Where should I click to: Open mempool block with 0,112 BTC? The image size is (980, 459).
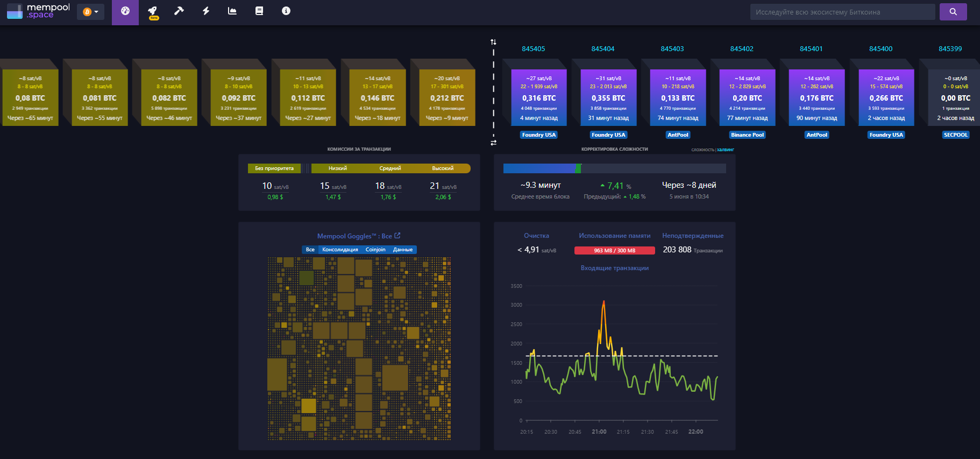coord(308,97)
